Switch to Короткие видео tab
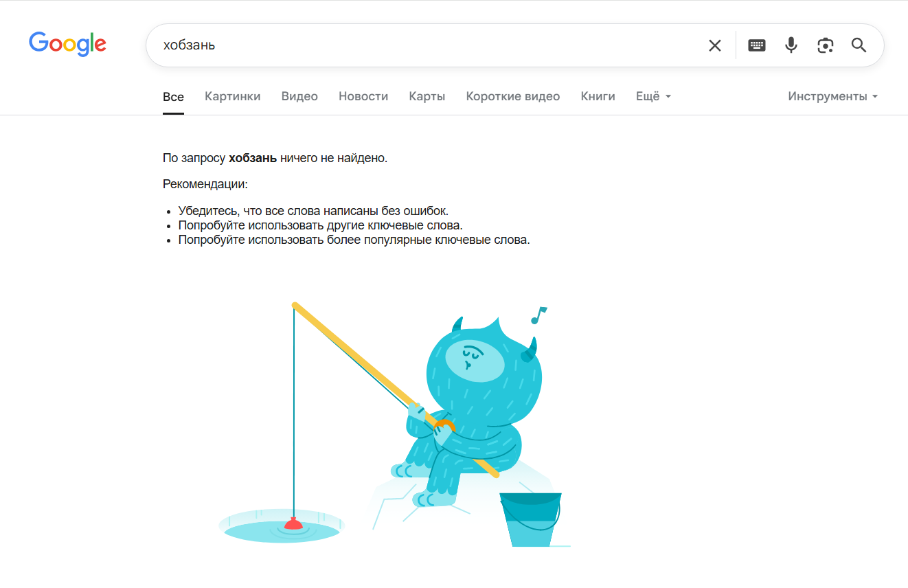This screenshot has width=908, height=588. [x=513, y=97]
